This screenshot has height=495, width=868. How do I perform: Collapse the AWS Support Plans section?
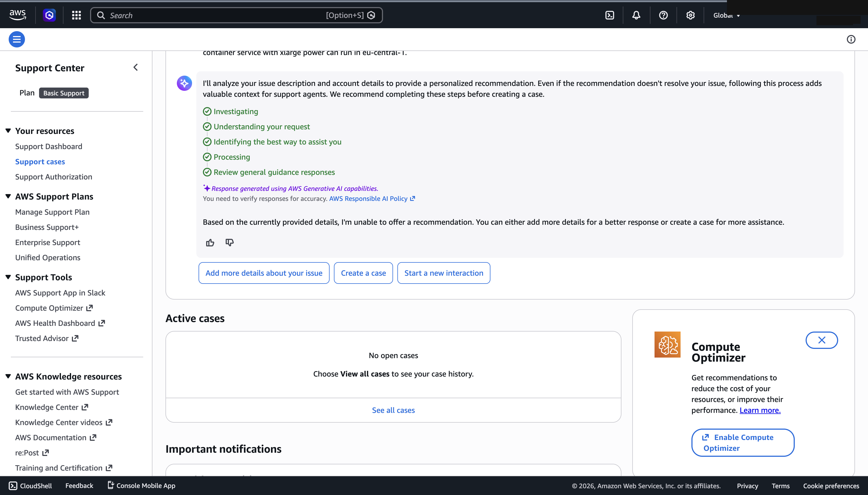click(8, 197)
